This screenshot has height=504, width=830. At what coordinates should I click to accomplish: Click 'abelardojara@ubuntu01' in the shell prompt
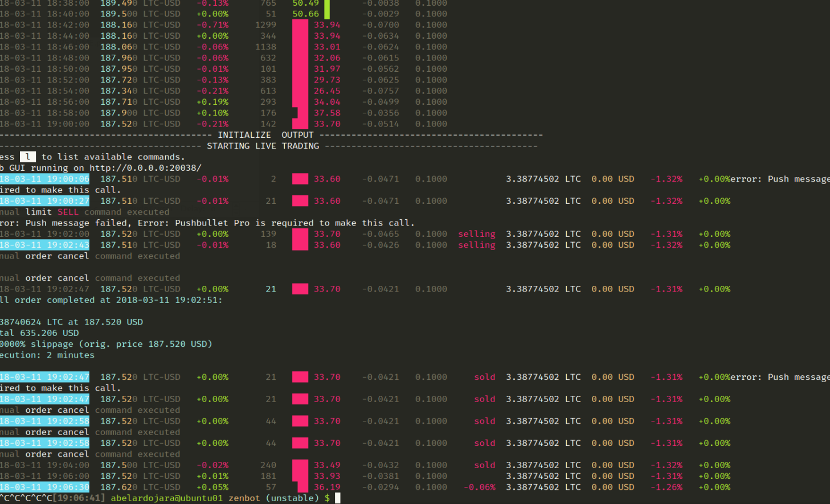pyautogui.click(x=167, y=498)
